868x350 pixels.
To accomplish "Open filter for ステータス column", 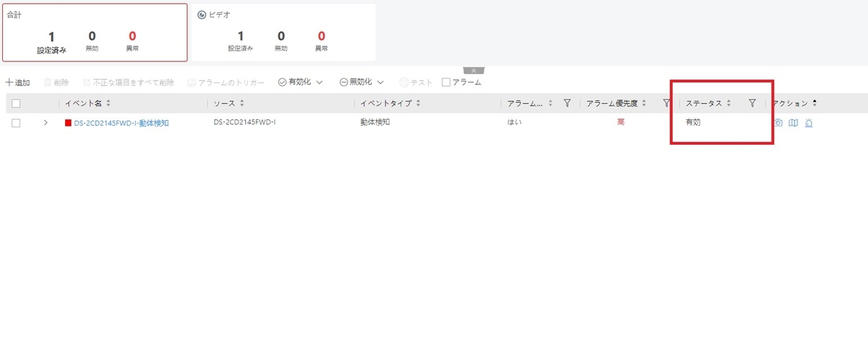I will (x=752, y=103).
